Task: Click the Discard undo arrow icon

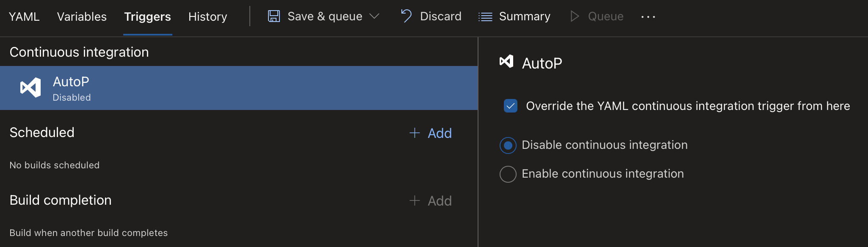Action: [x=406, y=16]
